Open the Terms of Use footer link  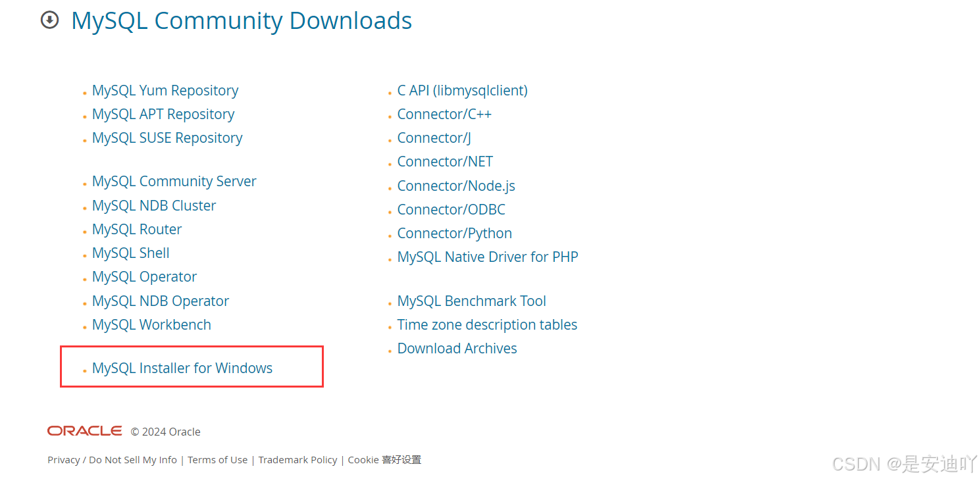pyautogui.click(x=218, y=460)
